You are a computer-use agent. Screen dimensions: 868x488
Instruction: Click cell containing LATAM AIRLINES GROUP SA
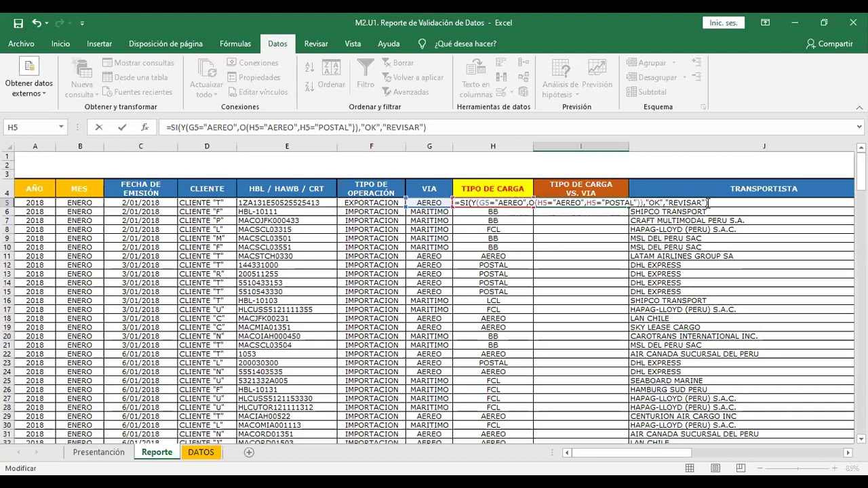(x=741, y=256)
